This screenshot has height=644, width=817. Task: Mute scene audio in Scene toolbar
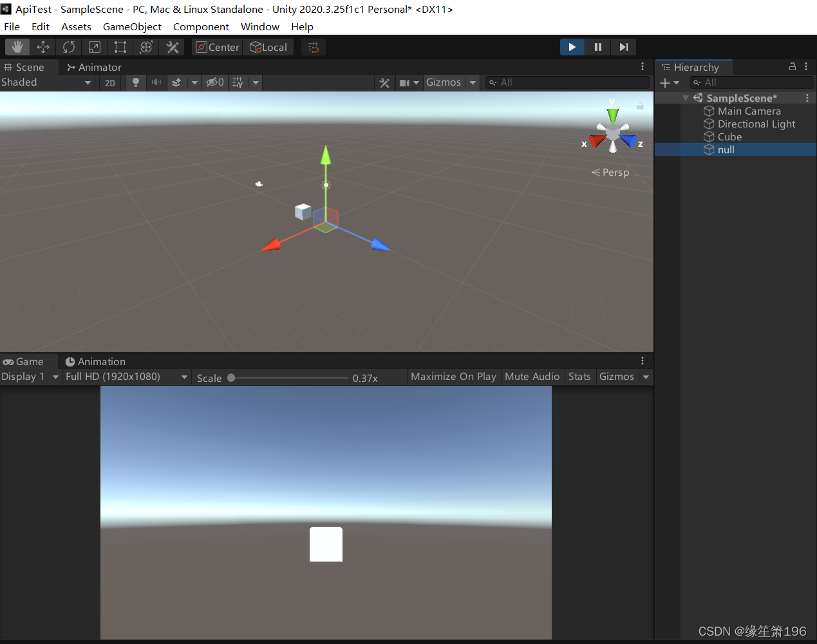156,82
